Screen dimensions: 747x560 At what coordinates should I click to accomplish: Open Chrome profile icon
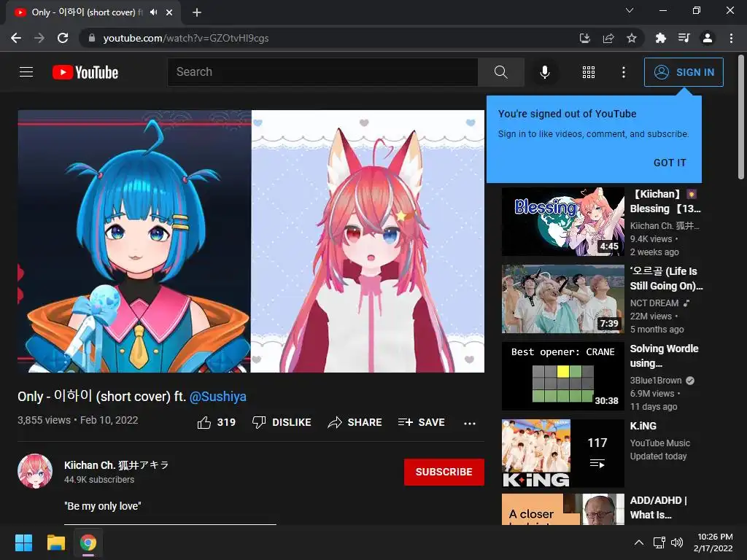(x=708, y=38)
